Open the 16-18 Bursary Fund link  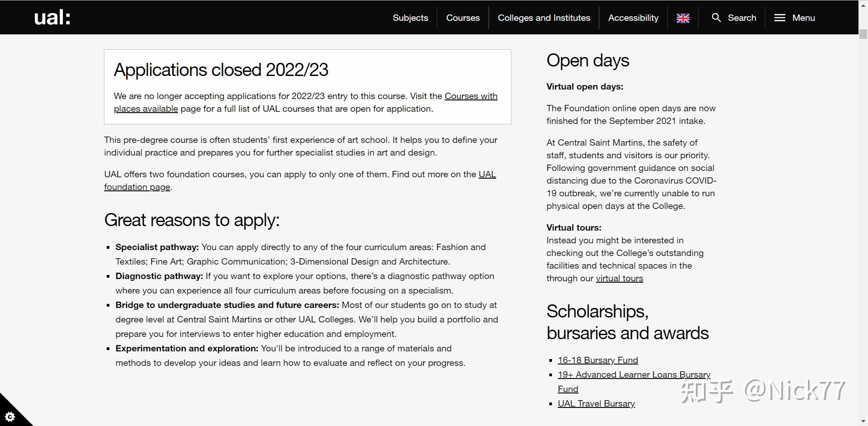[x=598, y=360]
